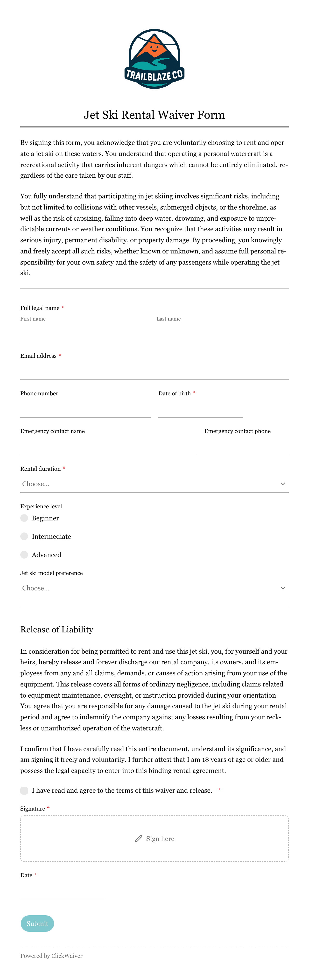
Task: Click the Submit button
Action: (x=37, y=923)
